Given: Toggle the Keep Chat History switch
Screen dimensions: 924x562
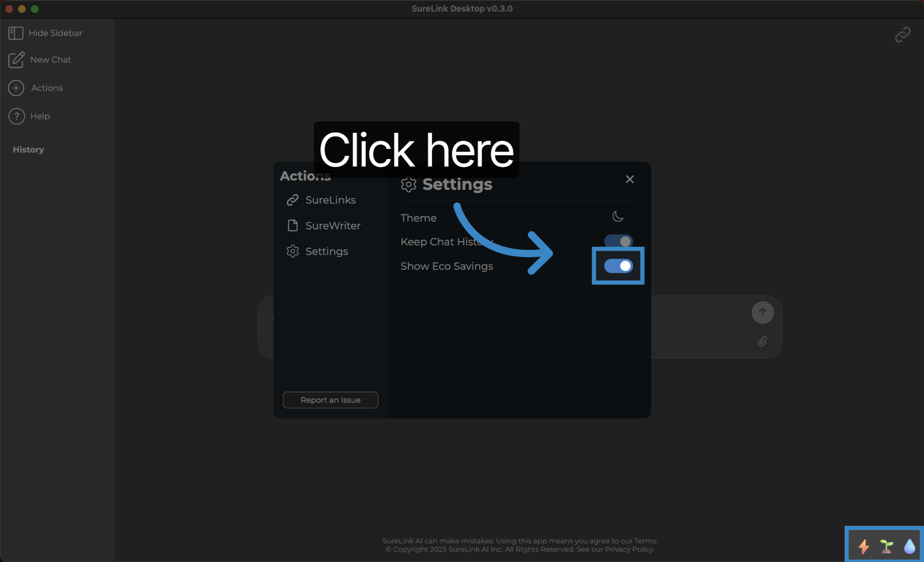Looking at the screenshot, I should coord(618,241).
